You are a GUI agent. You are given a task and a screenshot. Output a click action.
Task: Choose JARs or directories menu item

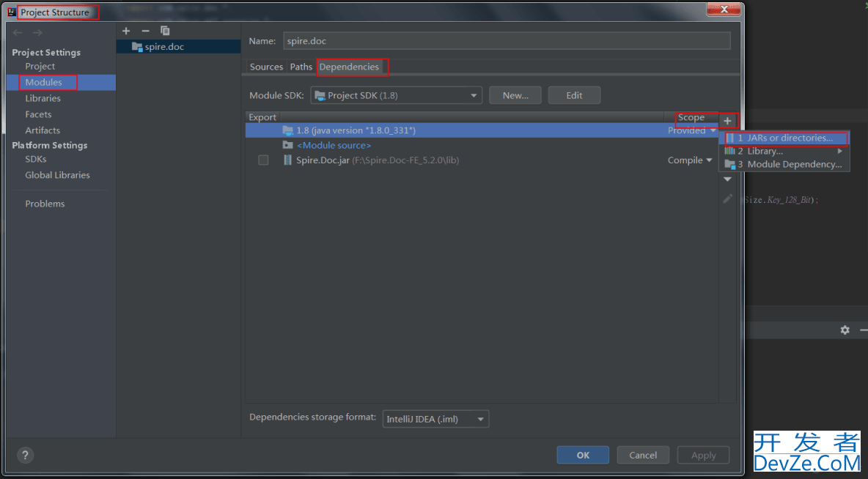click(x=784, y=138)
